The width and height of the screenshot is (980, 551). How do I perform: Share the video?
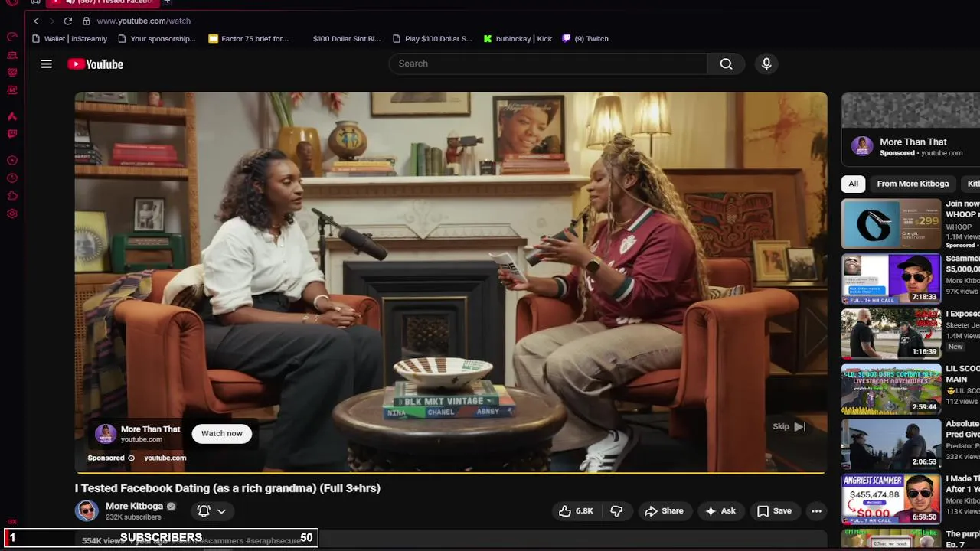coord(664,511)
